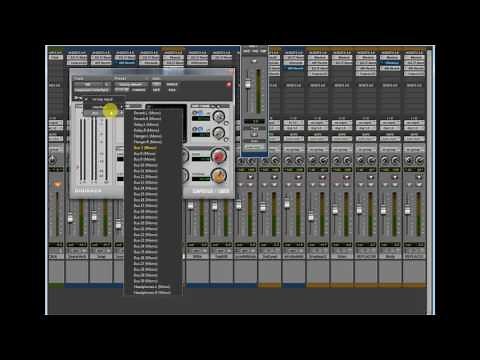Toggle the plug-in Bypass button
The width and height of the screenshot is (480, 360).
pyautogui.click(x=172, y=84)
